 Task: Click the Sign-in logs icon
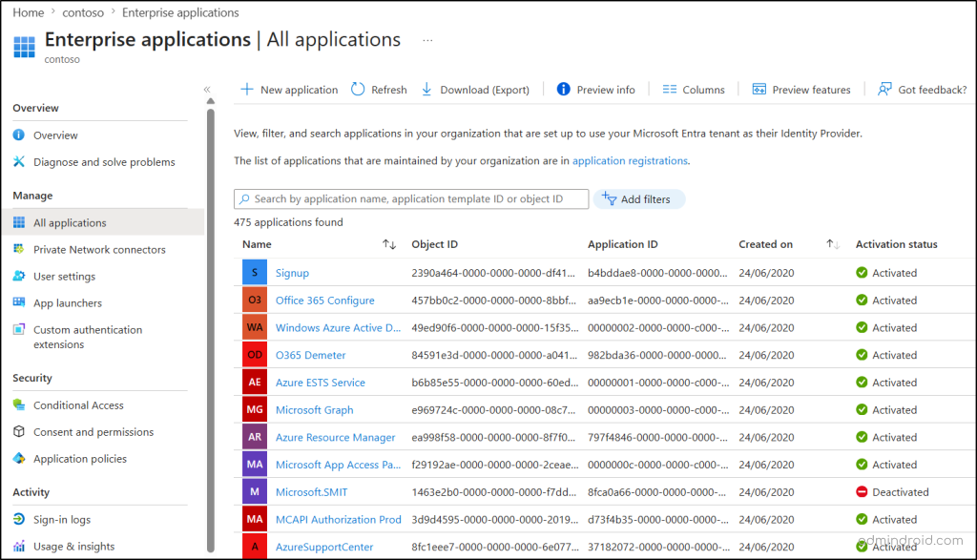(19, 519)
